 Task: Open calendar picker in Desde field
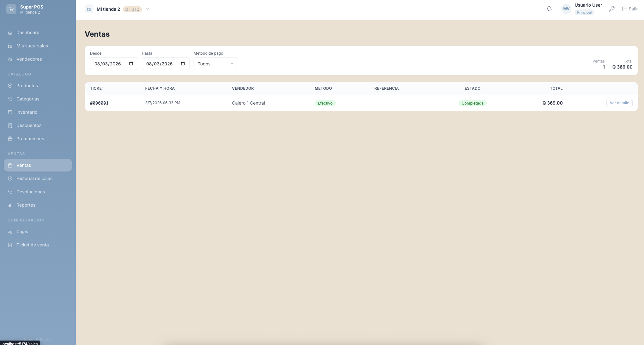pos(131,64)
